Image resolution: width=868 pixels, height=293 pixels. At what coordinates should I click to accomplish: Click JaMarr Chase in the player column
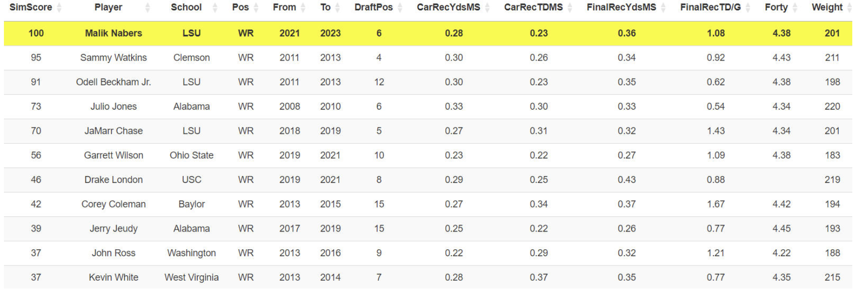113,131
